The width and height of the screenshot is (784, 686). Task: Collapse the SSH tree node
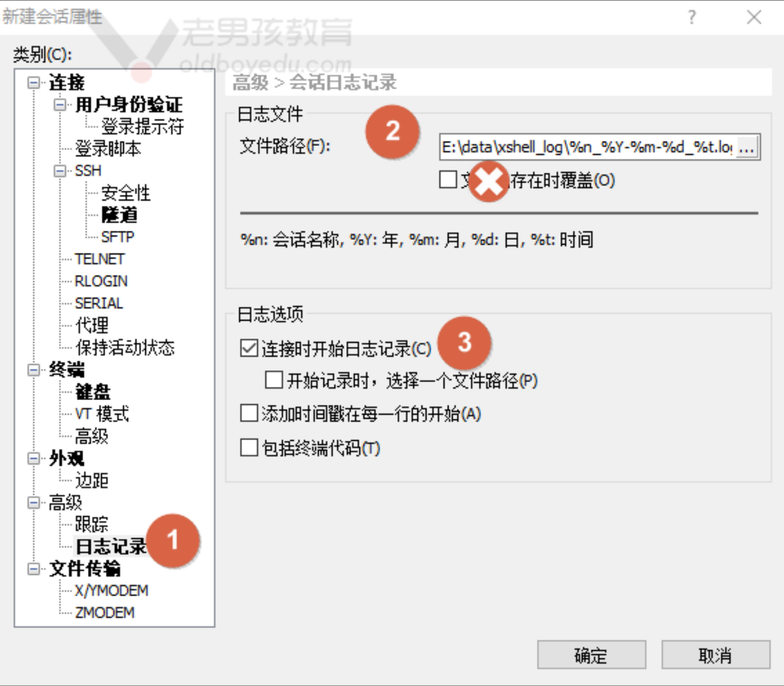[60, 171]
